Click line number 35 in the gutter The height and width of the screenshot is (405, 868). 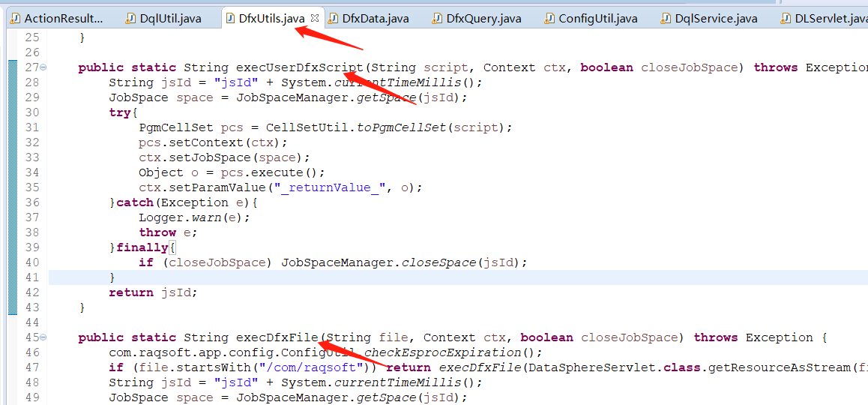pos(33,187)
